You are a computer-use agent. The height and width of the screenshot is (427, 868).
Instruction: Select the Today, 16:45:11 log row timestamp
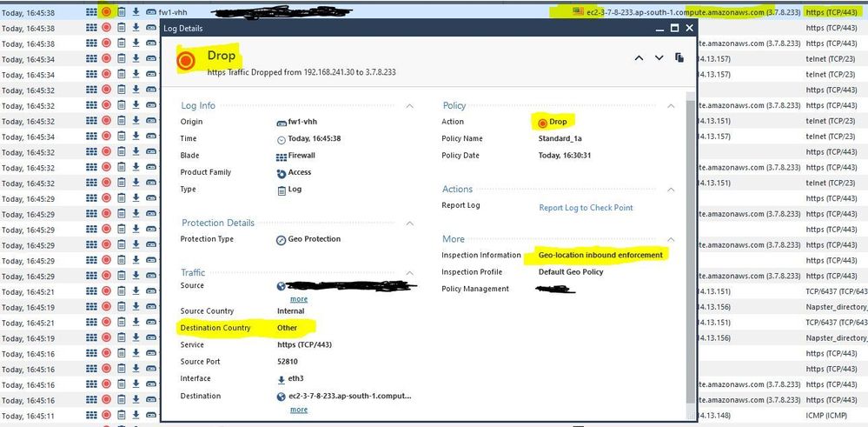(x=28, y=416)
